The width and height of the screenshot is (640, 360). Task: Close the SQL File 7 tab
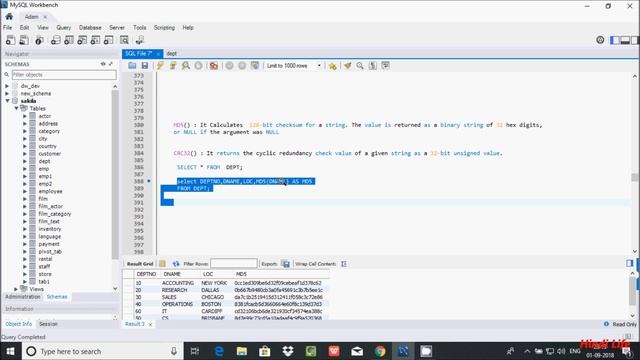pyautogui.click(x=158, y=54)
